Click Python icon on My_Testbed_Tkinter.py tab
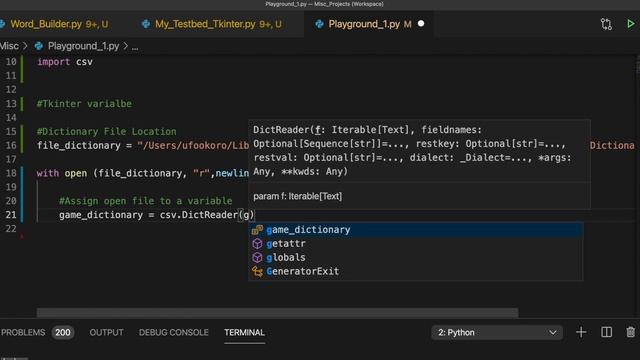Screen dimensions: 640x360 click(x=146, y=24)
